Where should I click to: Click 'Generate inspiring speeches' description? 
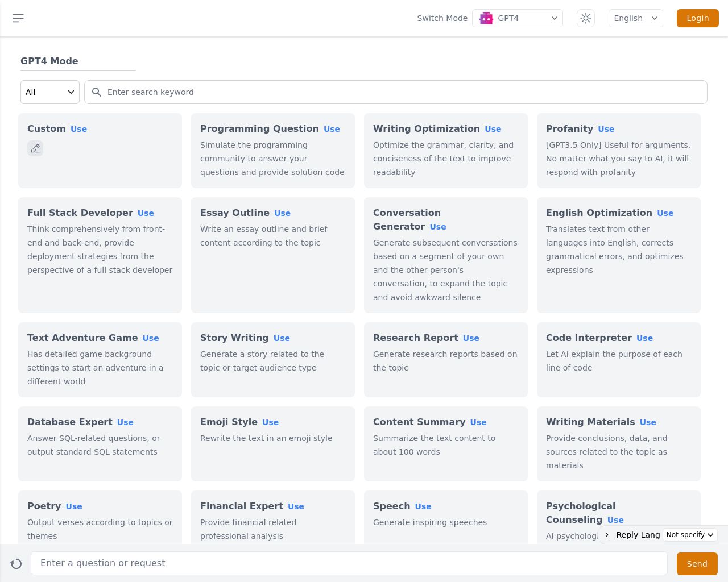[430, 522]
